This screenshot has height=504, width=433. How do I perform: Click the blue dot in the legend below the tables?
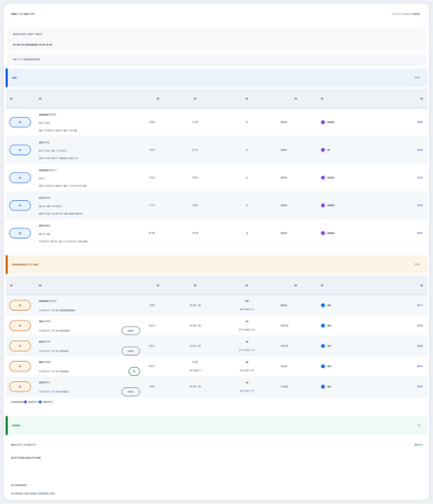[40, 402]
